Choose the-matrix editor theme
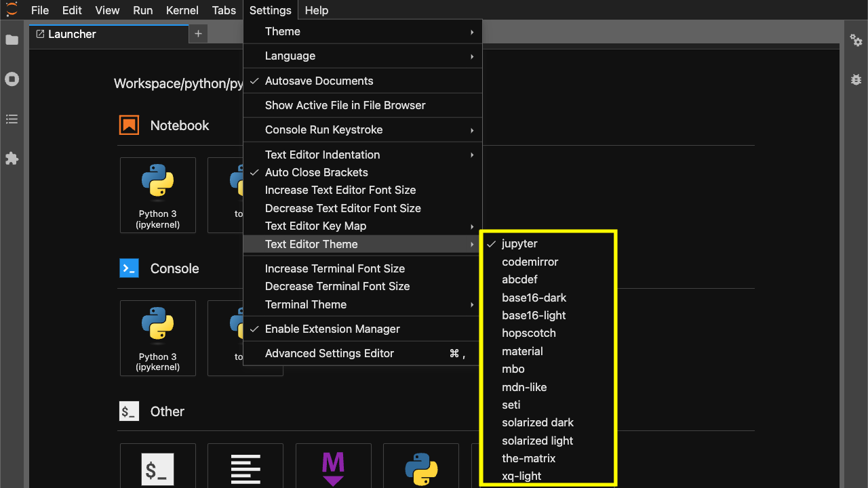The width and height of the screenshot is (868, 488). pos(548,458)
